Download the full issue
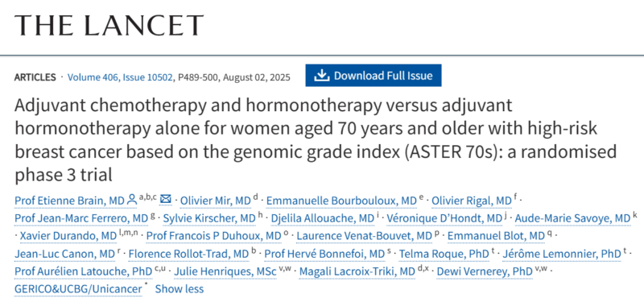644x302 pixels. tap(374, 75)
